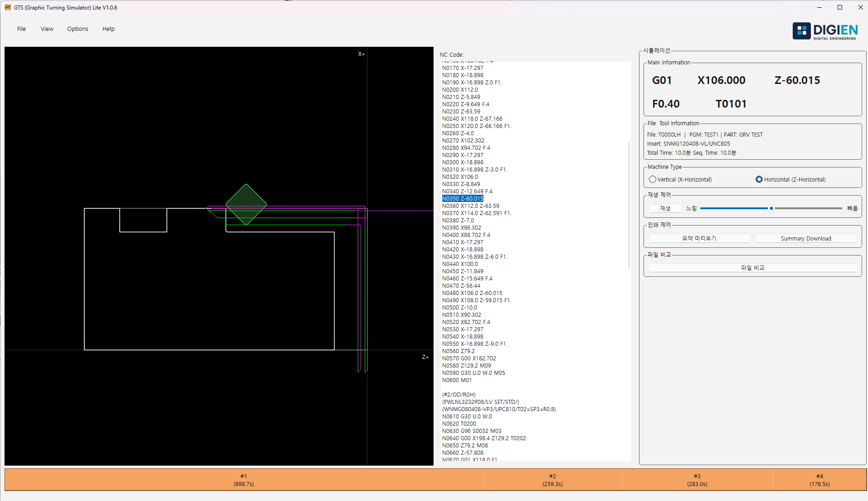Viewport: 868px width, 501px height.
Task: Switch to the #1 (898.7s) tab
Action: point(244,480)
